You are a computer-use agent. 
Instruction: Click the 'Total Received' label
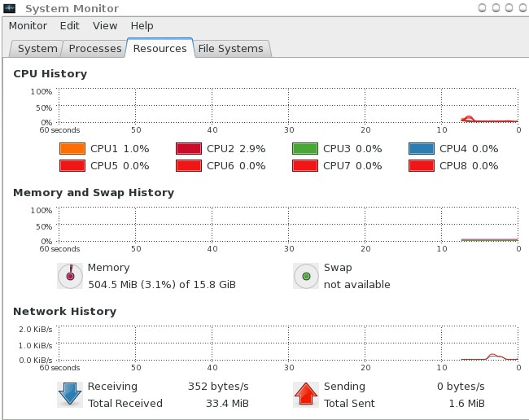click(125, 403)
